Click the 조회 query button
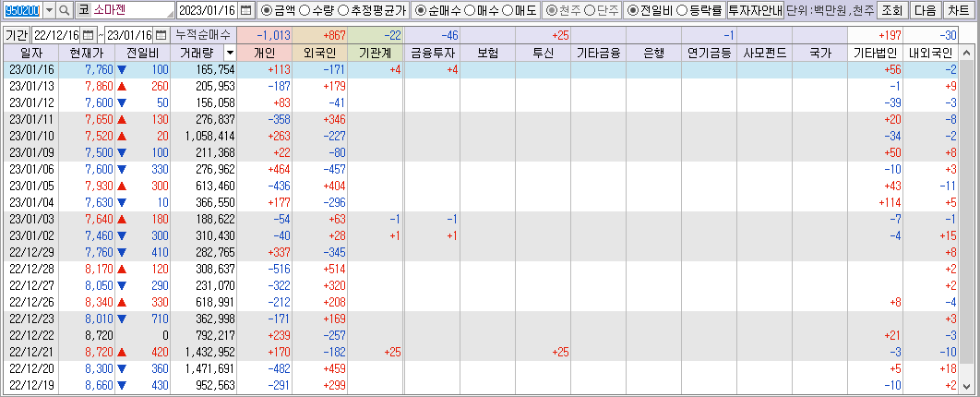The image size is (980, 397). (x=892, y=10)
